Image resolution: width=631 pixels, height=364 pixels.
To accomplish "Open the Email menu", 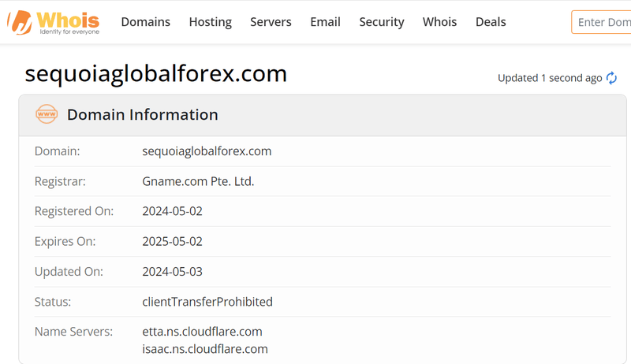I will [x=325, y=22].
